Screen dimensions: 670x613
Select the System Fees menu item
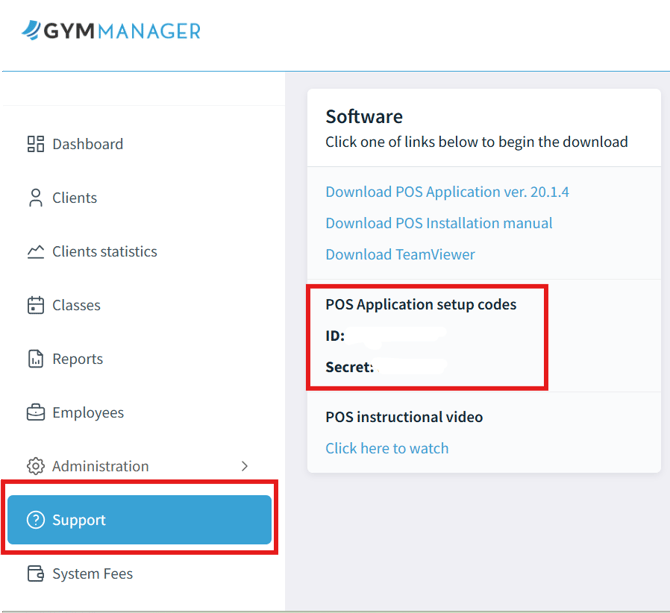click(92, 574)
